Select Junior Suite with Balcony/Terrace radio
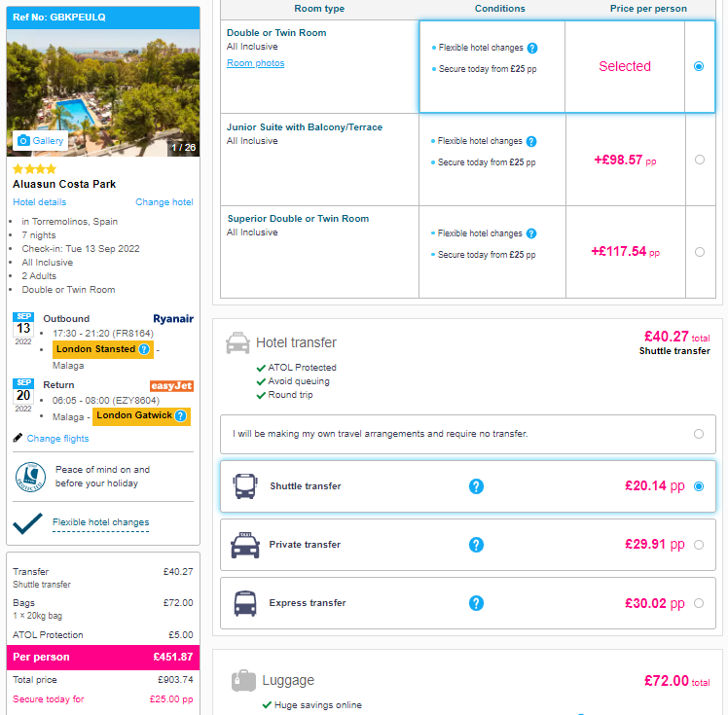728x715 pixels. (700, 160)
